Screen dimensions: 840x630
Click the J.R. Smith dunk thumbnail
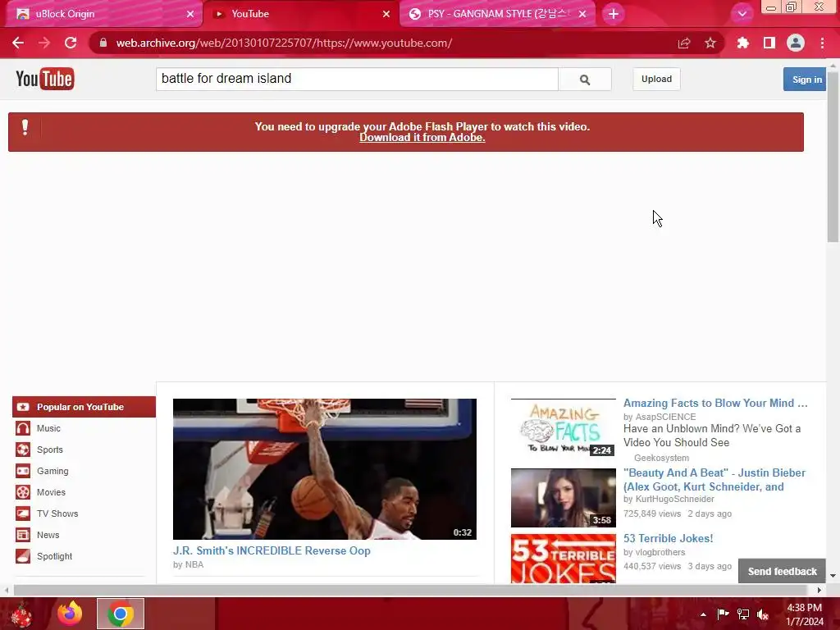pos(325,468)
